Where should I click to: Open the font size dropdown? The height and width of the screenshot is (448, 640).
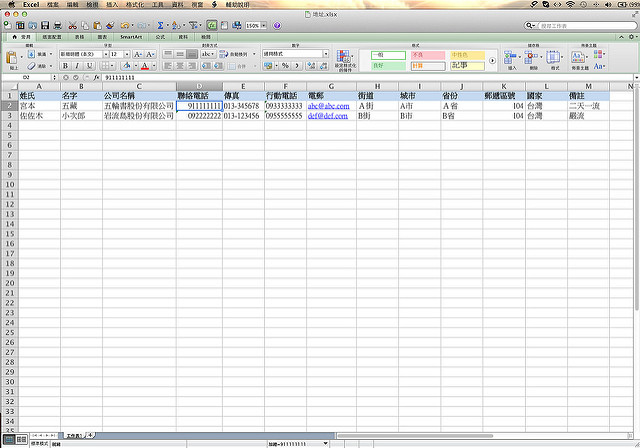[x=127, y=54]
